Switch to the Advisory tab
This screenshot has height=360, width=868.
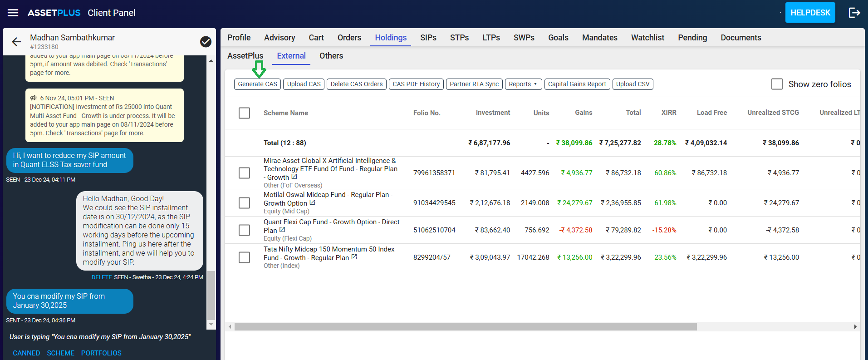click(x=280, y=38)
